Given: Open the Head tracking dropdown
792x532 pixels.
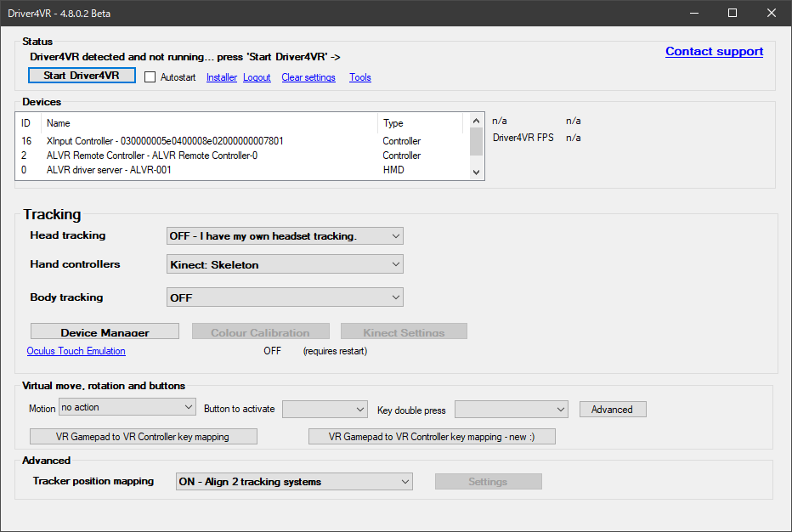Looking at the screenshot, I should (x=285, y=236).
